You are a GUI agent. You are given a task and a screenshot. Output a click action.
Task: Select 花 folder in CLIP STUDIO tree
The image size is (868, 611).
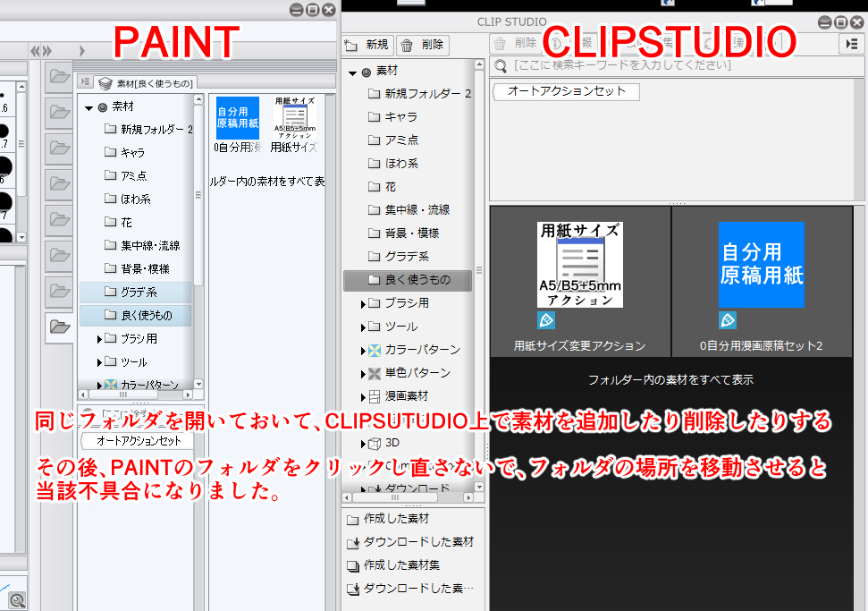(382, 187)
